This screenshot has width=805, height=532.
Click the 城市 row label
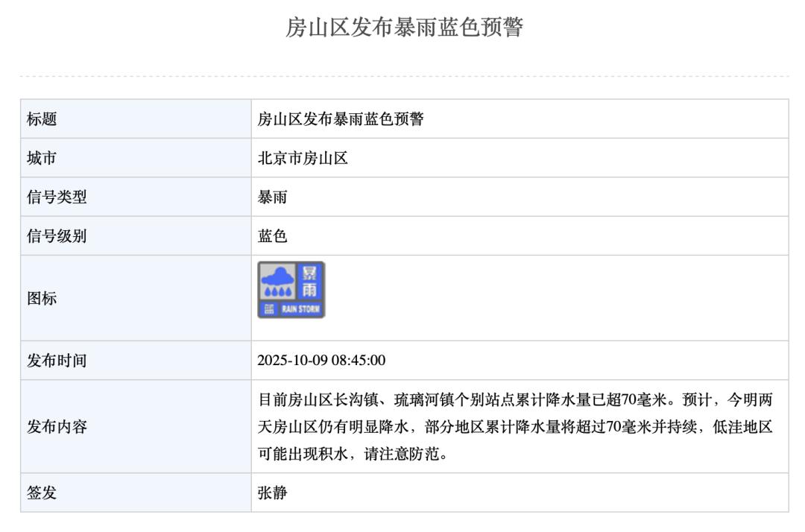[42, 158]
